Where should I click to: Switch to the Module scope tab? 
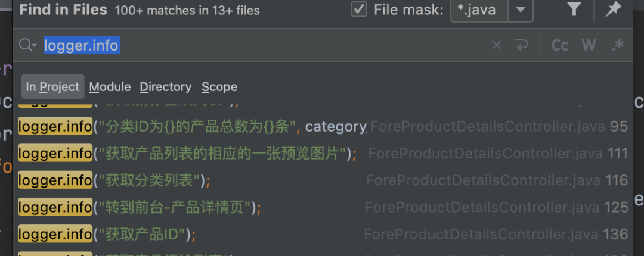tap(110, 87)
